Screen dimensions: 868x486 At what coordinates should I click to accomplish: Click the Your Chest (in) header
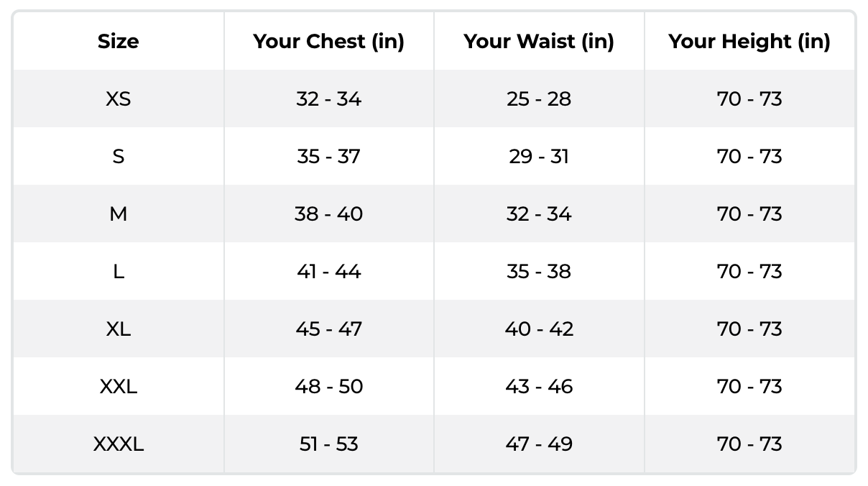328,42
